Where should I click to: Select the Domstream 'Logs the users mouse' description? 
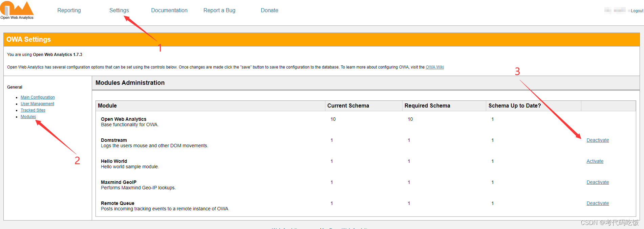pyautogui.click(x=154, y=146)
